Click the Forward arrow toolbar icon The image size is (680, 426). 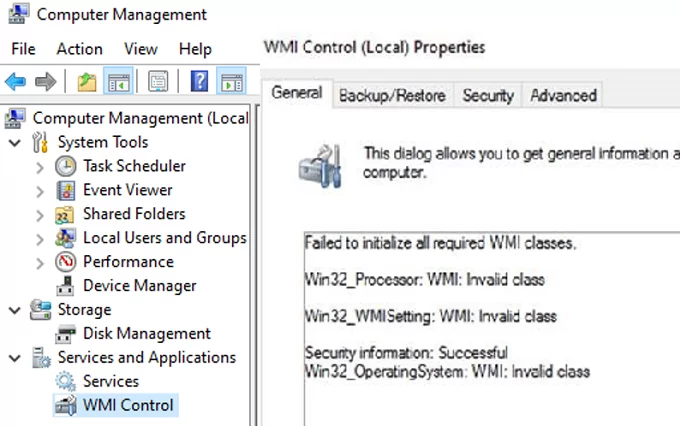[45, 81]
